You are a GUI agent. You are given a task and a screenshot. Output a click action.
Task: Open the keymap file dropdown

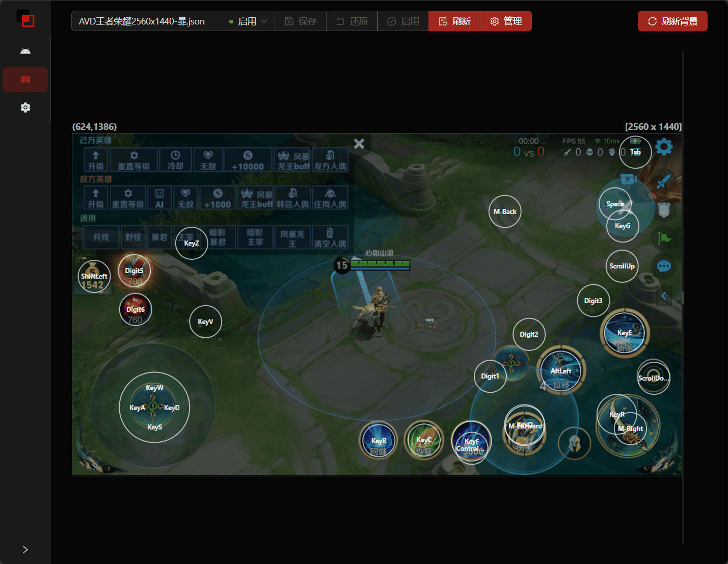pyautogui.click(x=173, y=21)
